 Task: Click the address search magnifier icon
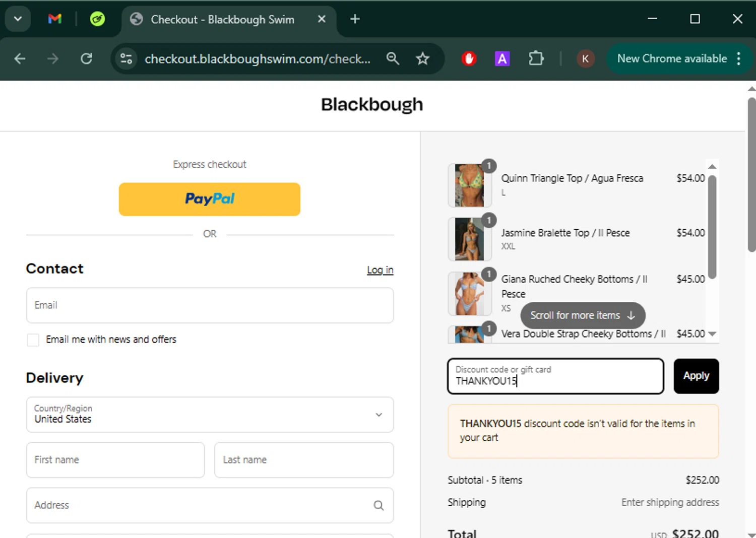click(x=379, y=505)
